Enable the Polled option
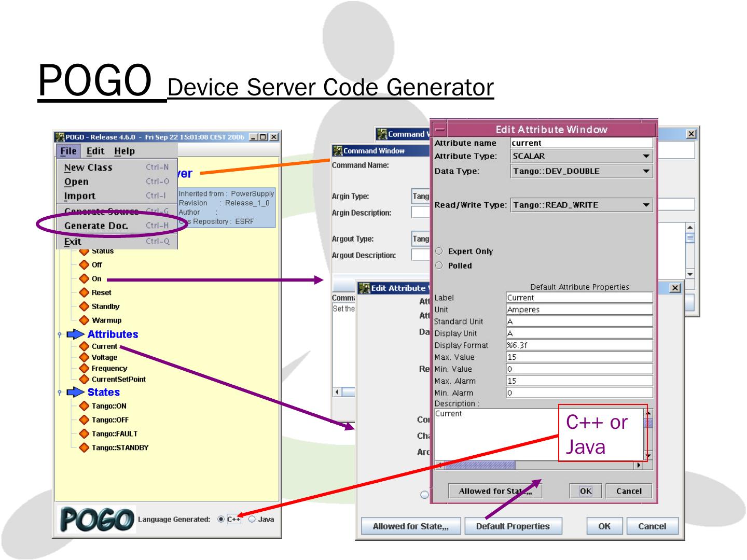 (439, 265)
